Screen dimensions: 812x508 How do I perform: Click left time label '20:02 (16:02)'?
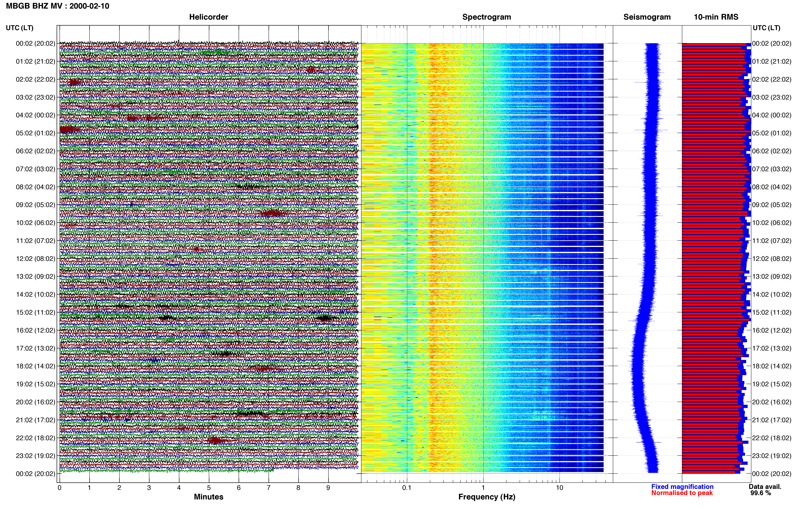36,402
